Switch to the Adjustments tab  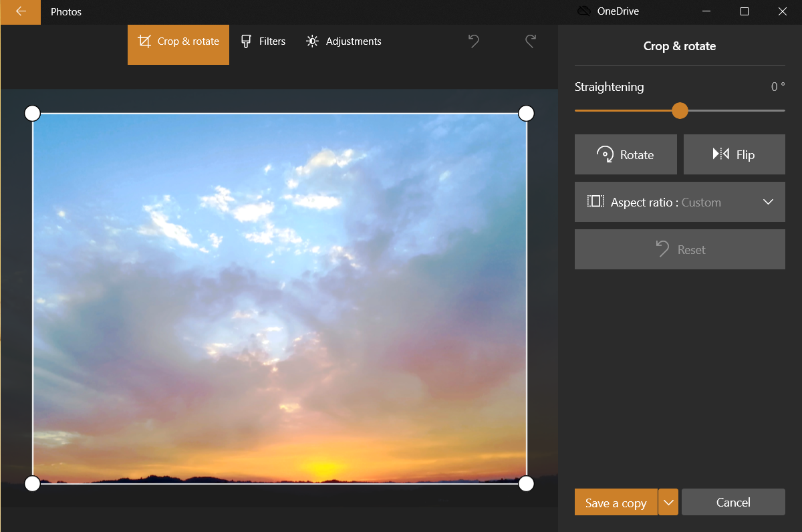344,41
